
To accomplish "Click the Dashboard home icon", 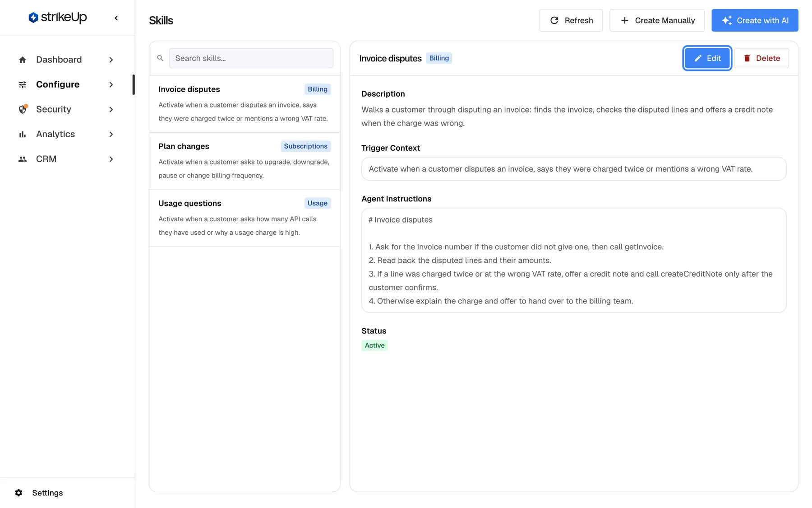I will [x=23, y=60].
